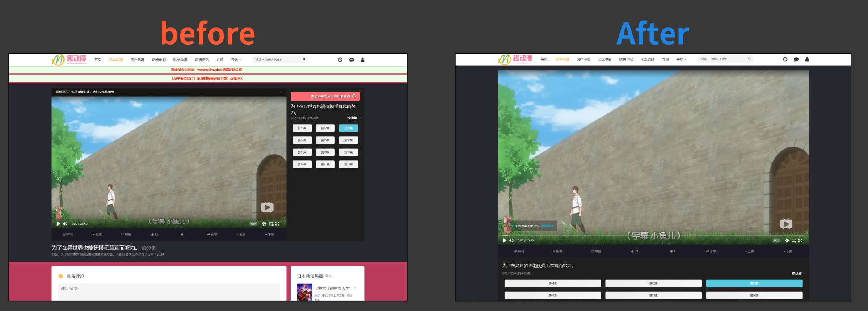
Task: Select 动漫电影 menu in before screenshot
Action: click(159, 59)
